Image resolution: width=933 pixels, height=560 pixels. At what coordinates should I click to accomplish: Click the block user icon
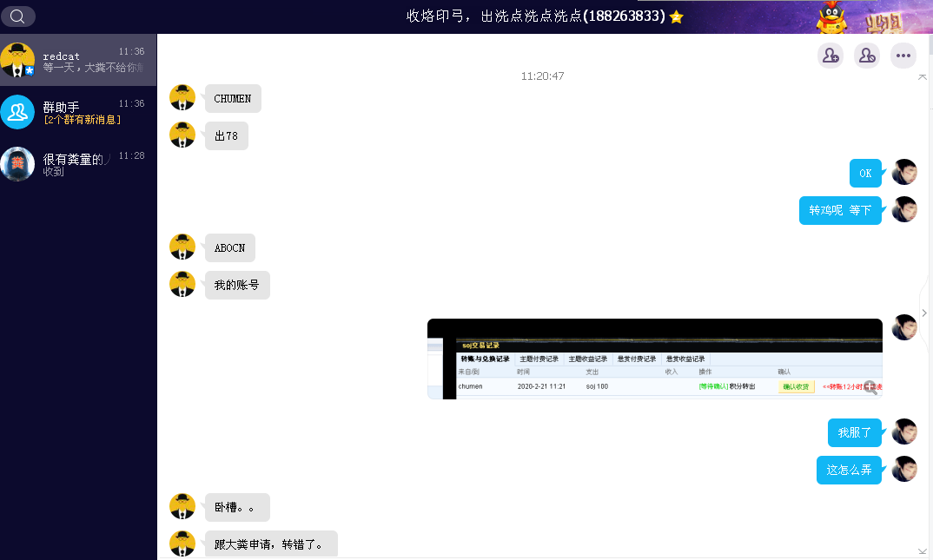click(x=867, y=56)
